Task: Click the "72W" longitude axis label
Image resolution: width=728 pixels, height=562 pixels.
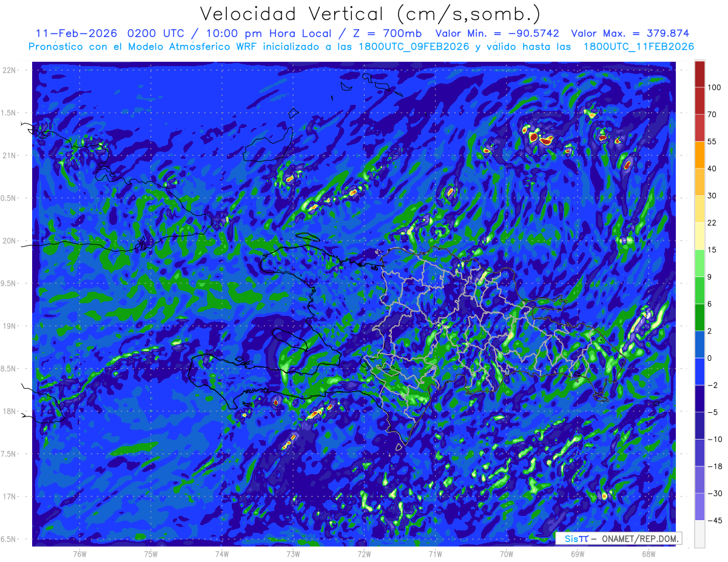Action: click(364, 554)
